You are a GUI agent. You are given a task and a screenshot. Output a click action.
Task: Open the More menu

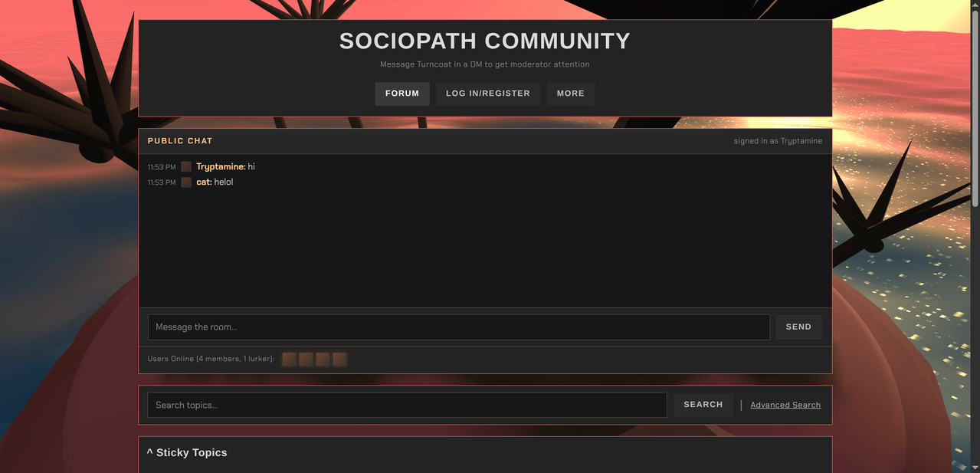click(x=571, y=94)
